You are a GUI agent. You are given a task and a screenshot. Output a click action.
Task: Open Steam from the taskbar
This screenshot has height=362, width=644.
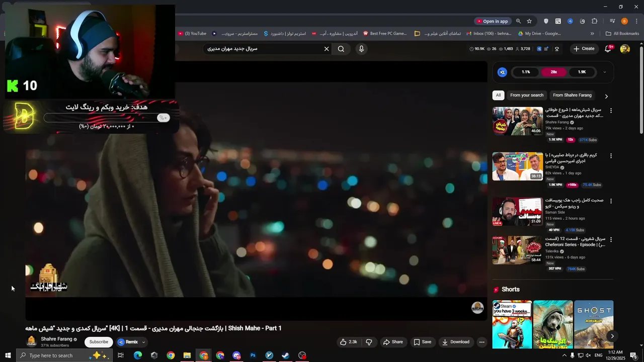click(286, 355)
